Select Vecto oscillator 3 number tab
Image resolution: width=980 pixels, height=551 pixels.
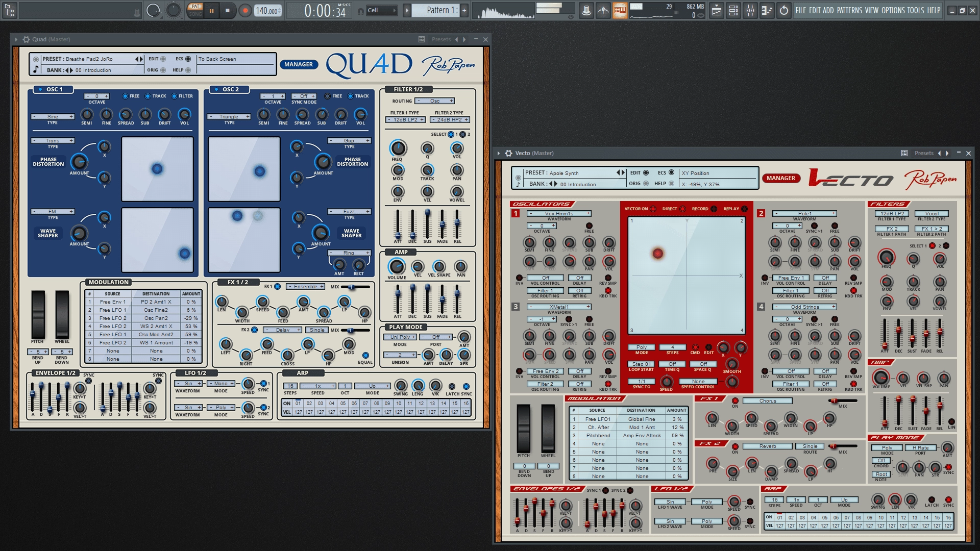[516, 307]
